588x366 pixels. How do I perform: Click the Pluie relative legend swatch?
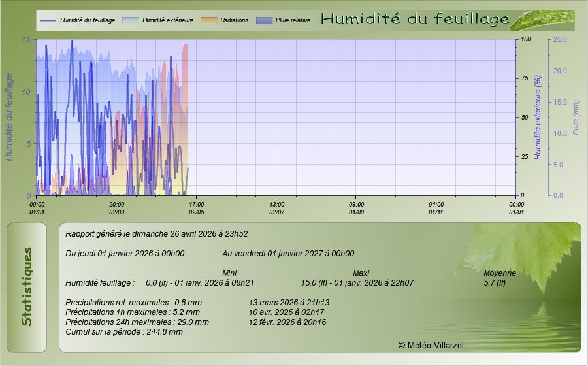point(265,20)
